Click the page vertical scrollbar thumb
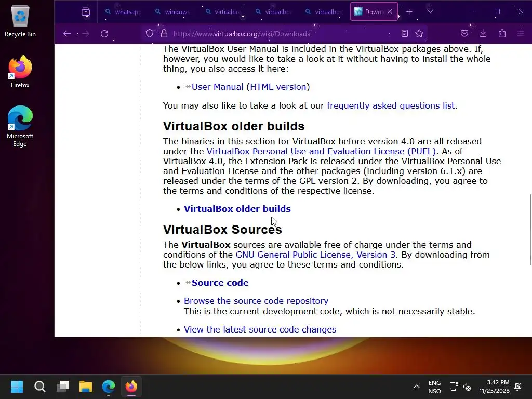 click(530, 230)
